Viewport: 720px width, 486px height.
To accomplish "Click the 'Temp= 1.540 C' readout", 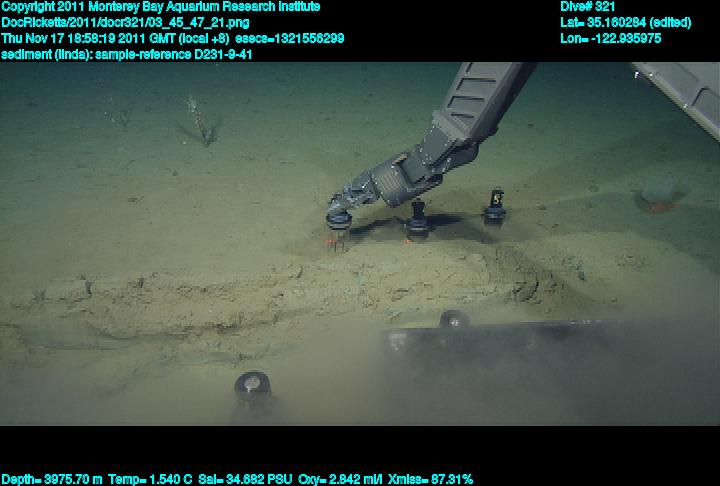I will [150, 480].
